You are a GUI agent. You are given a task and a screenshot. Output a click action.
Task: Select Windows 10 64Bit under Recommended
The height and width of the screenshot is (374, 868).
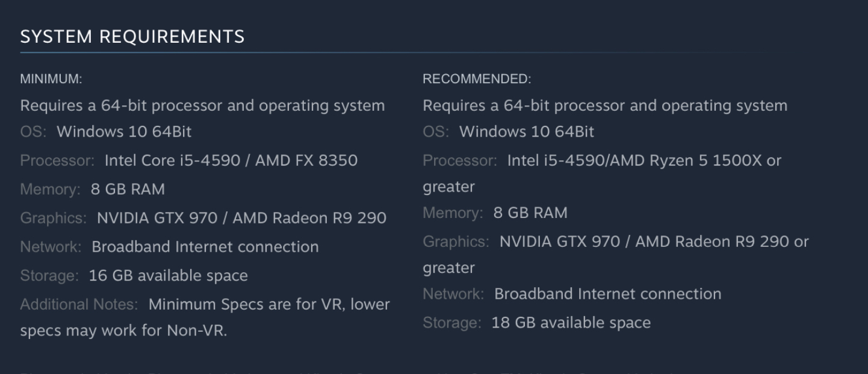click(527, 132)
